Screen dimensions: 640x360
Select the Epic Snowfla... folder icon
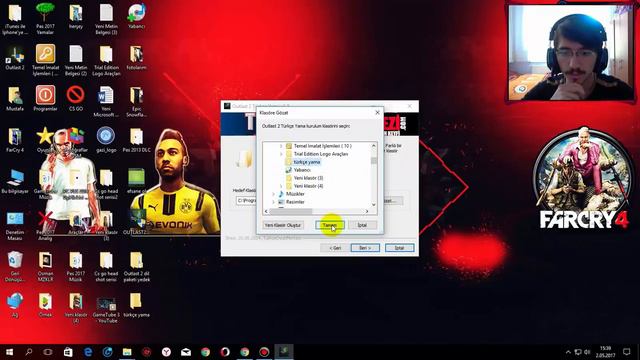click(136, 101)
